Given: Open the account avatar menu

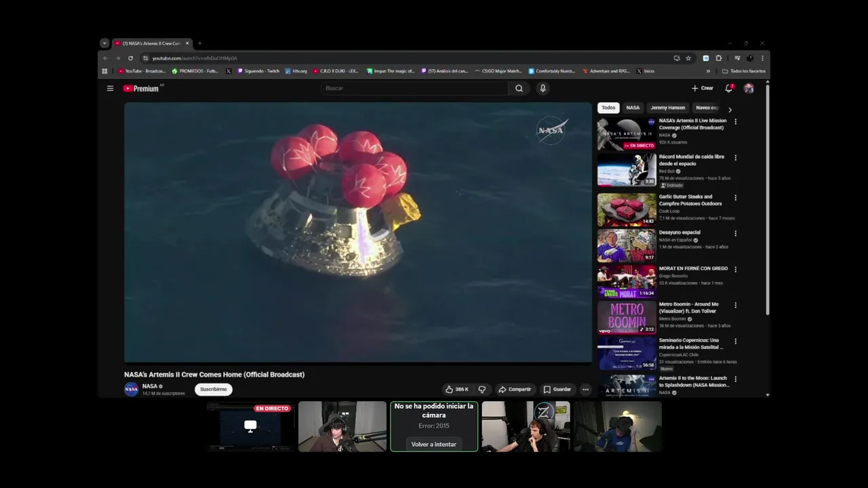Looking at the screenshot, I should pyautogui.click(x=749, y=88).
